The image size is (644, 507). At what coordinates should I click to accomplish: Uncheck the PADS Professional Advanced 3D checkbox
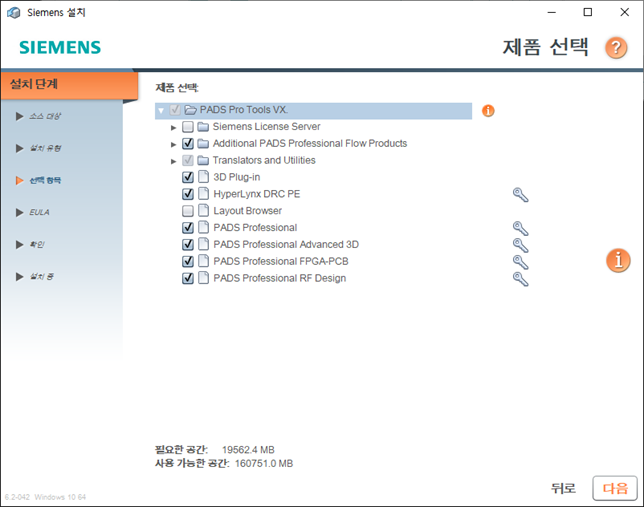[188, 244]
